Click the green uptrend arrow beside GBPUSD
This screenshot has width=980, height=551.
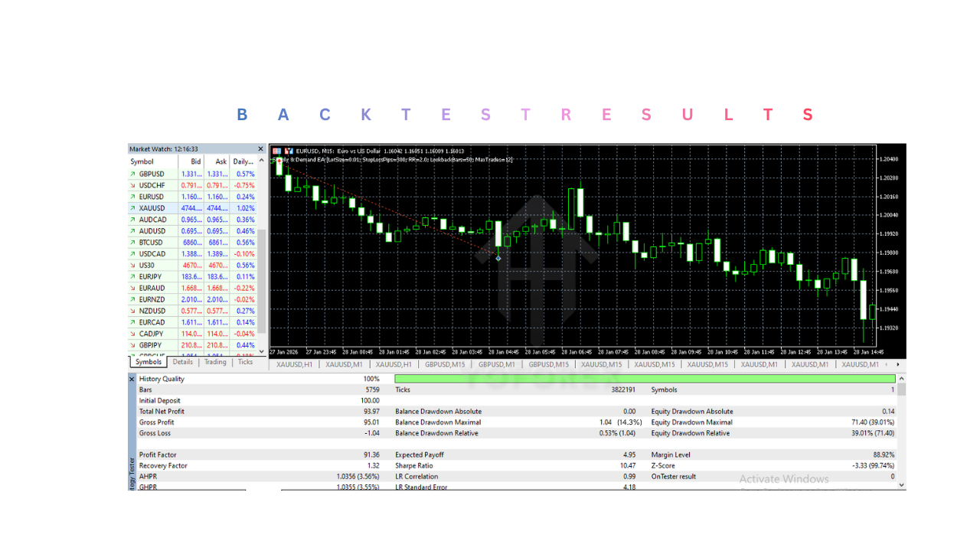point(132,174)
